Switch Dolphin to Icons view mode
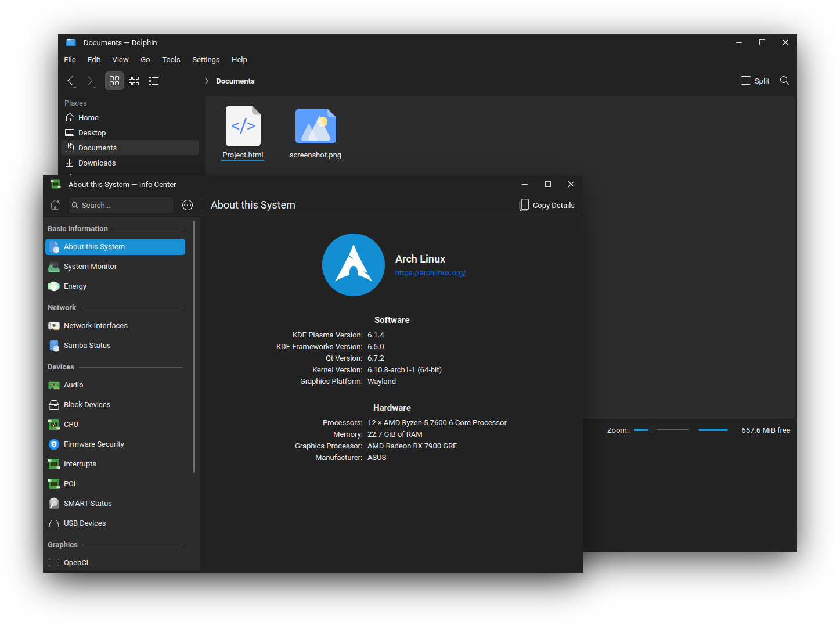This screenshot has width=840, height=625. click(x=114, y=81)
